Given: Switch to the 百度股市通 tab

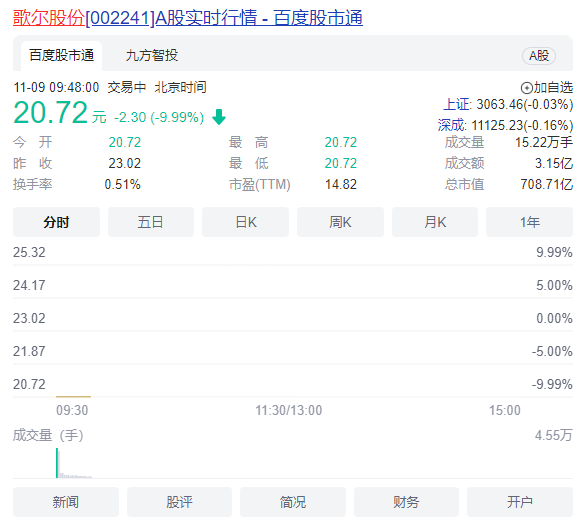Looking at the screenshot, I should click(x=62, y=56).
